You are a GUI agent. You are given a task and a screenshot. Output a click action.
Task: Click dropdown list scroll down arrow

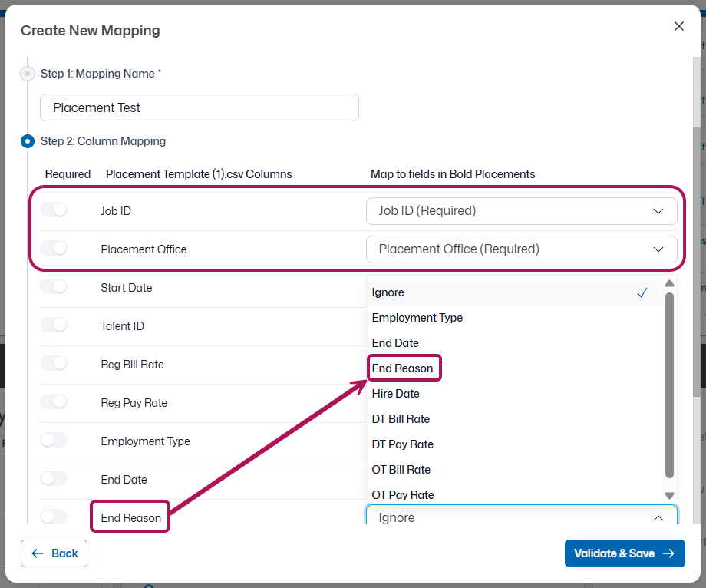pos(669,496)
